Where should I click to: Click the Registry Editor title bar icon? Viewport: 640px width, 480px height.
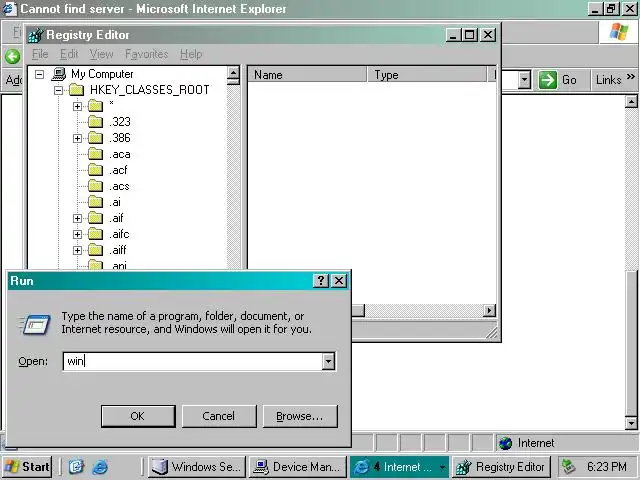(36, 35)
